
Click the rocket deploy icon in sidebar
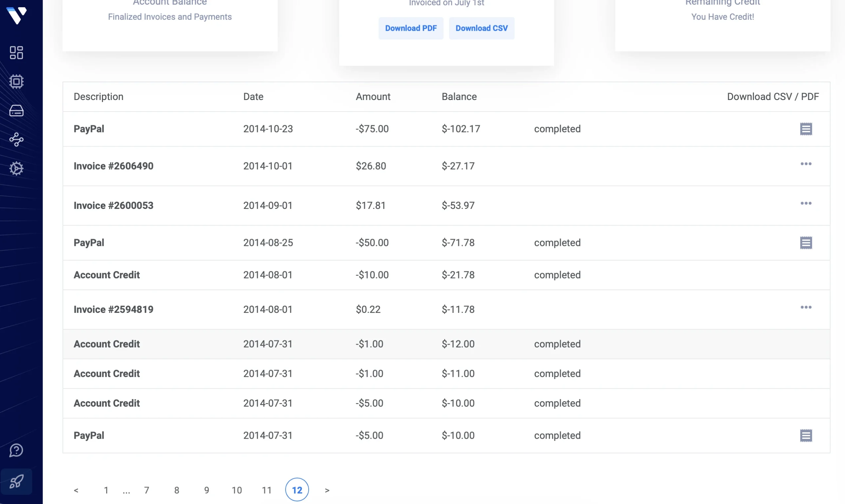(x=16, y=482)
